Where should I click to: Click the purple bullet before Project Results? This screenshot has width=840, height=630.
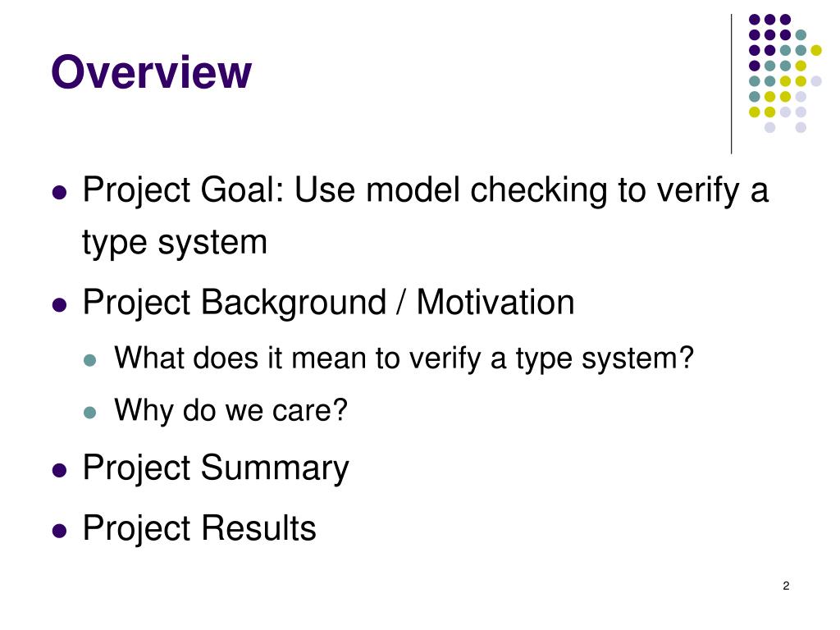59,531
